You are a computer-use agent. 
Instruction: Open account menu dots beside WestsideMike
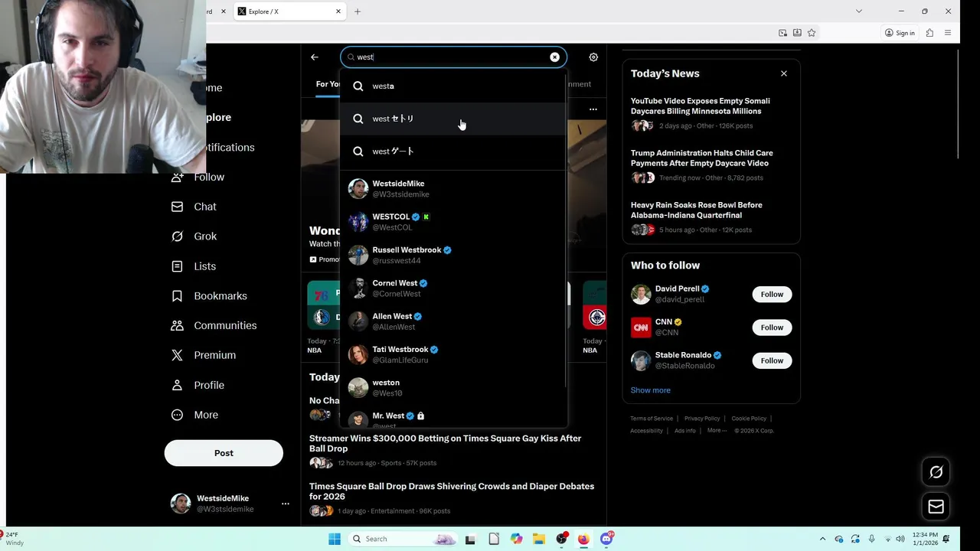click(x=285, y=504)
